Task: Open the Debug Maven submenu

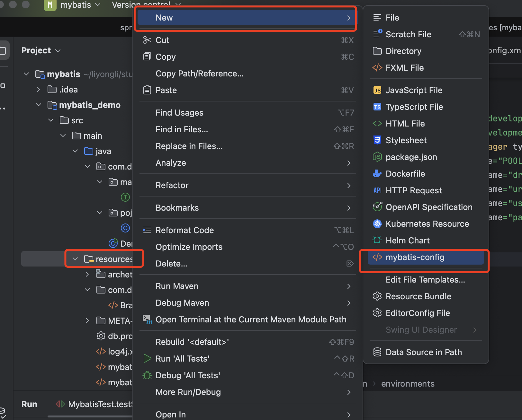Action: [248, 303]
